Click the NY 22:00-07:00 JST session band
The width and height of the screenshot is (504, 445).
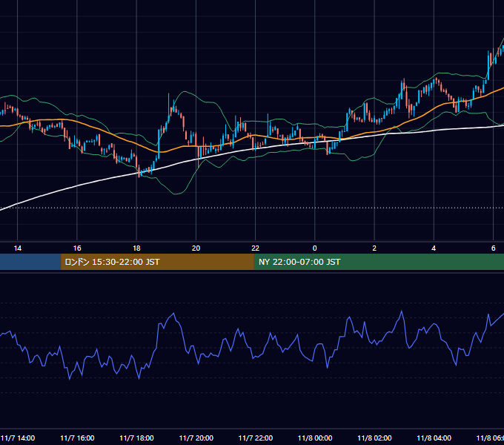[x=379, y=262]
